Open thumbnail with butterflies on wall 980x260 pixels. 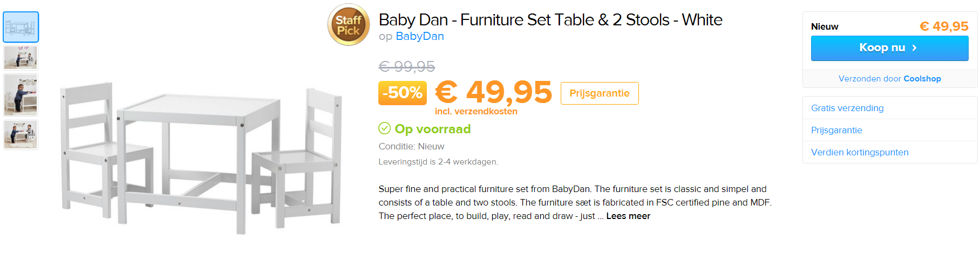21,58
